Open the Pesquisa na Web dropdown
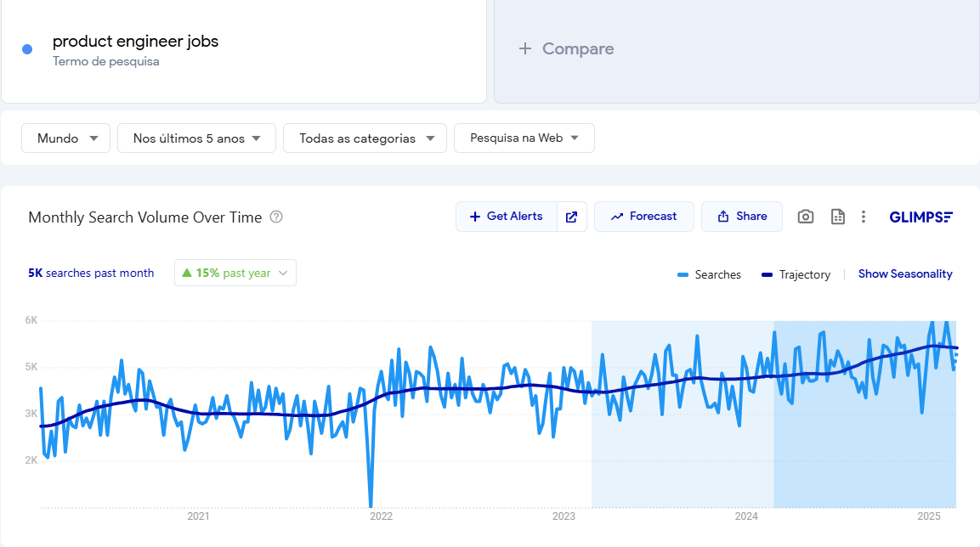Image resolution: width=980 pixels, height=547 pixels. pos(524,138)
